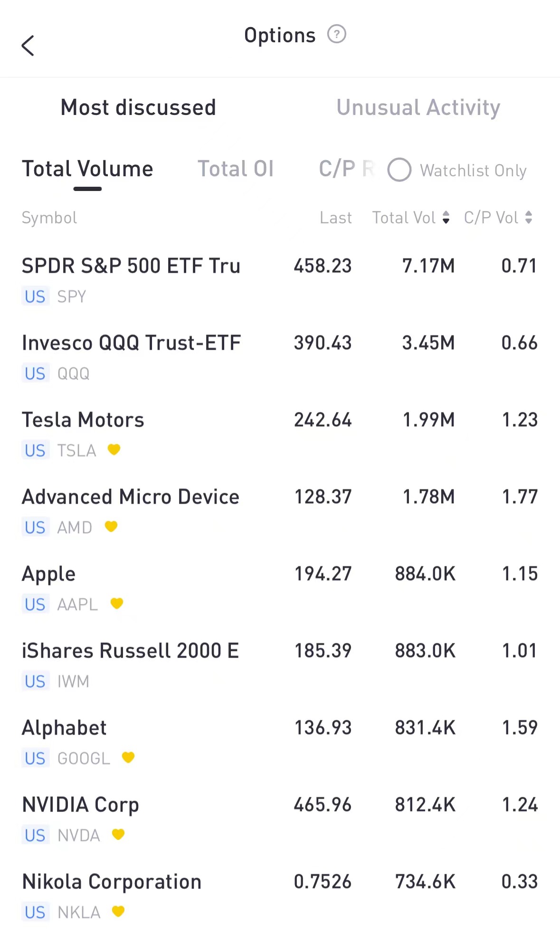Enable the Watchlist Only radio button
Viewport: 560px width, 946px height.
(399, 170)
